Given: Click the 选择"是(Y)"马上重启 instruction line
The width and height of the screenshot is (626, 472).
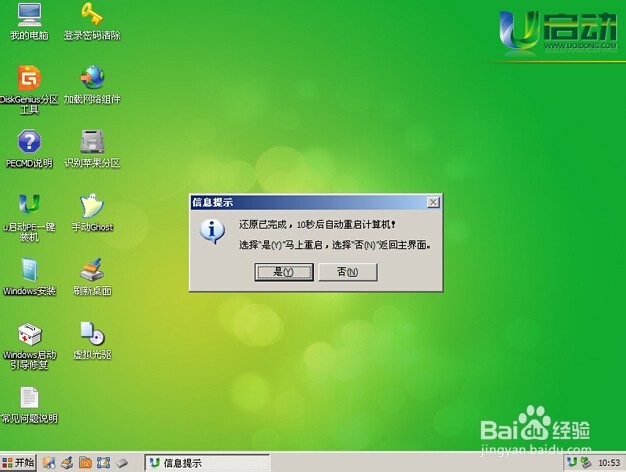Looking at the screenshot, I should pos(335,245).
